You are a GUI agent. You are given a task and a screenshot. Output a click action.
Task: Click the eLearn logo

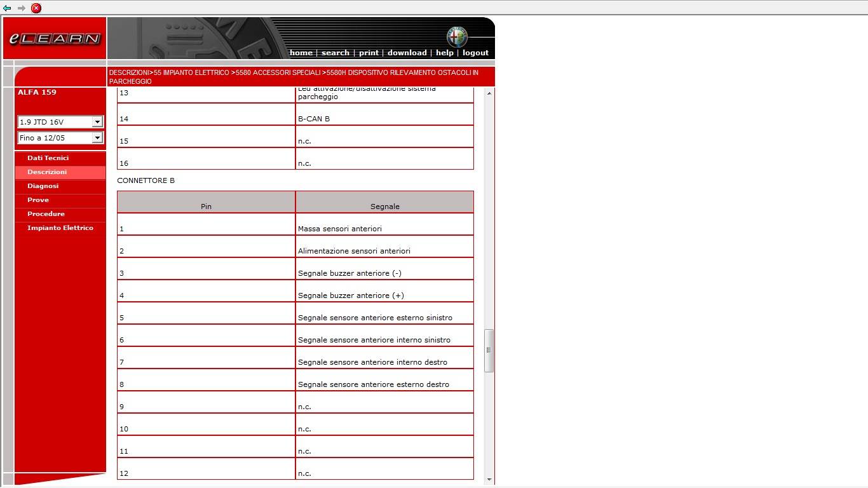pyautogui.click(x=55, y=39)
